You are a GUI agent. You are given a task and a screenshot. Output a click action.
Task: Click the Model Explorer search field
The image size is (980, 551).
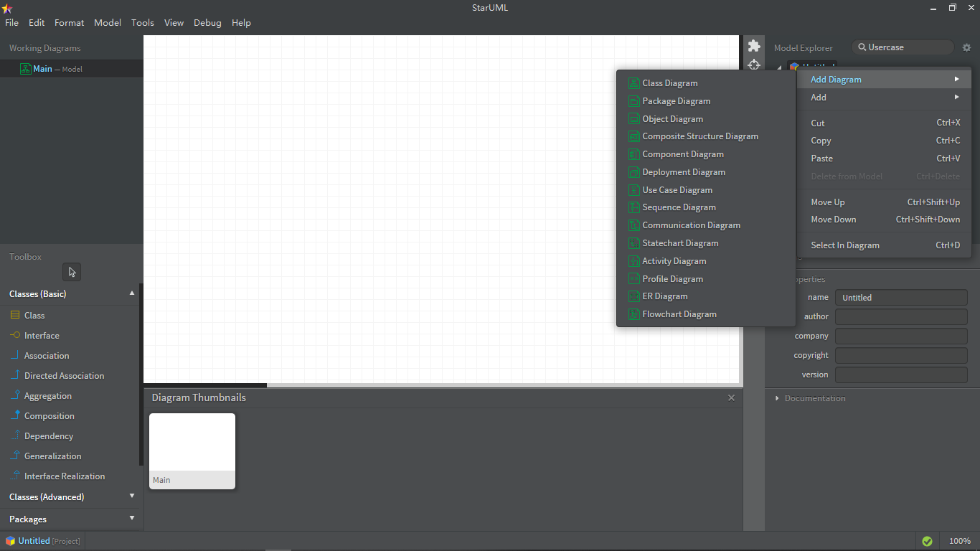pos(904,47)
